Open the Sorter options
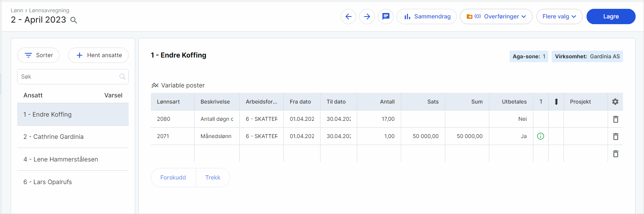644x214 pixels. point(38,55)
